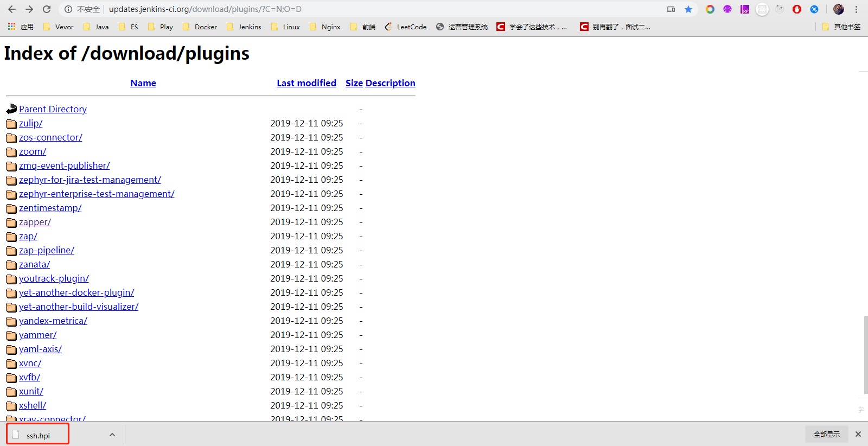Screen dimensions: 868x446
Task: Open the Chrome profile avatar
Action: click(x=839, y=9)
